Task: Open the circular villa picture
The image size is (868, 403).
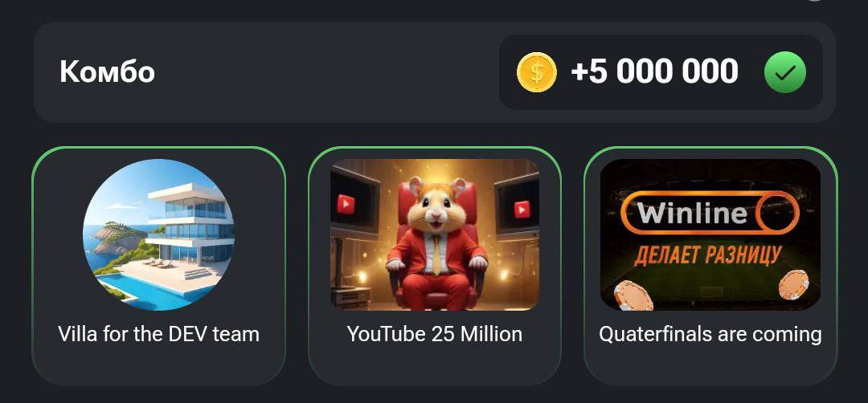Action: tap(158, 235)
